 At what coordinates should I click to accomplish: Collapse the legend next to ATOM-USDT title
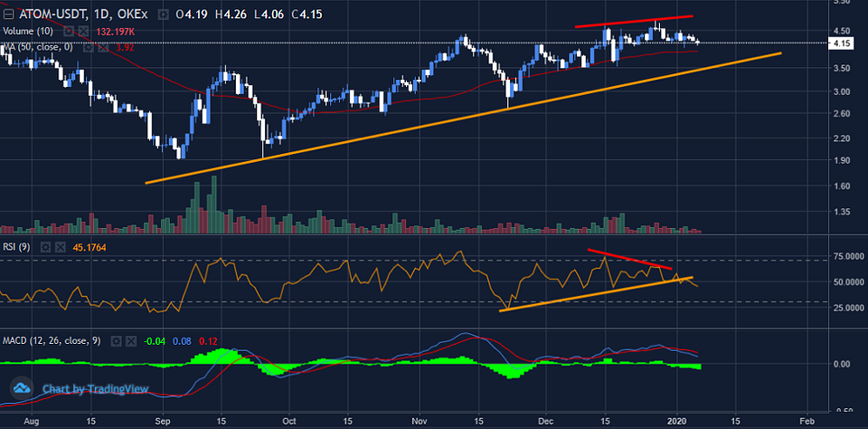pos(8,14)
